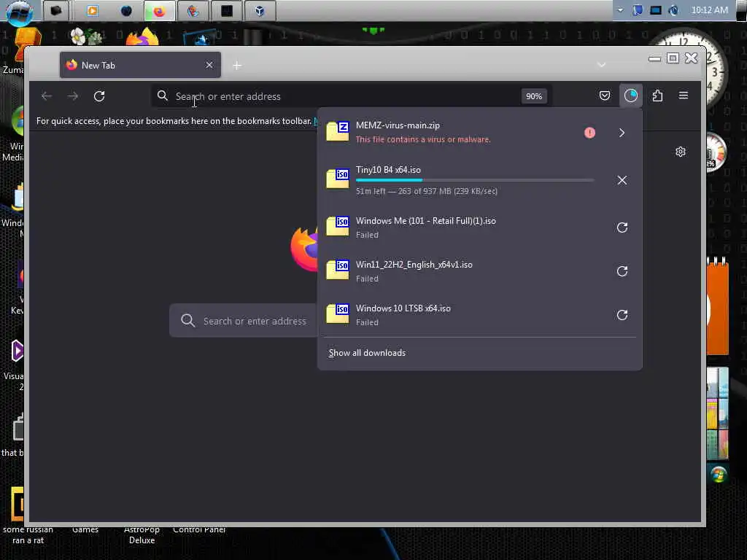Click the address bar magnifier icon

pyautogui.click(x=163, y=96)
